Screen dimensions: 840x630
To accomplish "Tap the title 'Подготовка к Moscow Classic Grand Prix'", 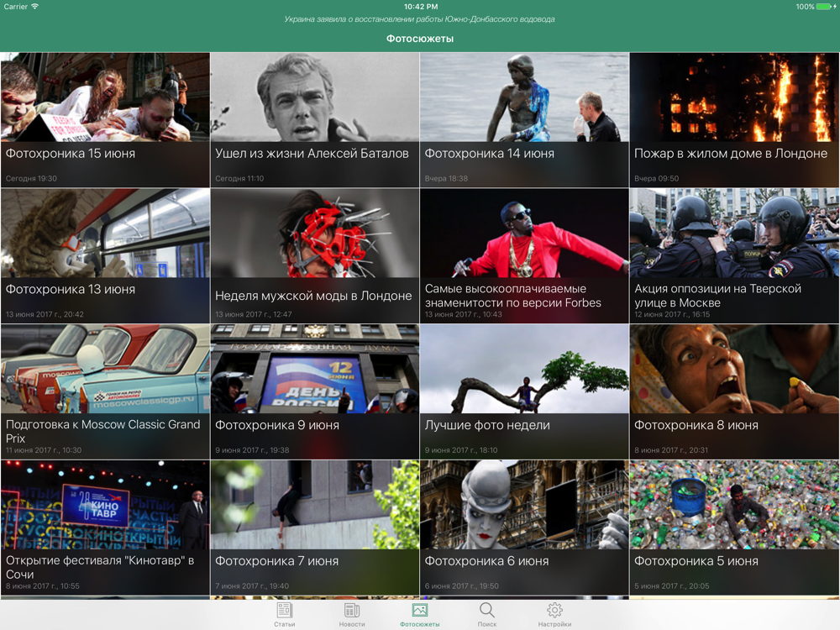I will 102,431.
